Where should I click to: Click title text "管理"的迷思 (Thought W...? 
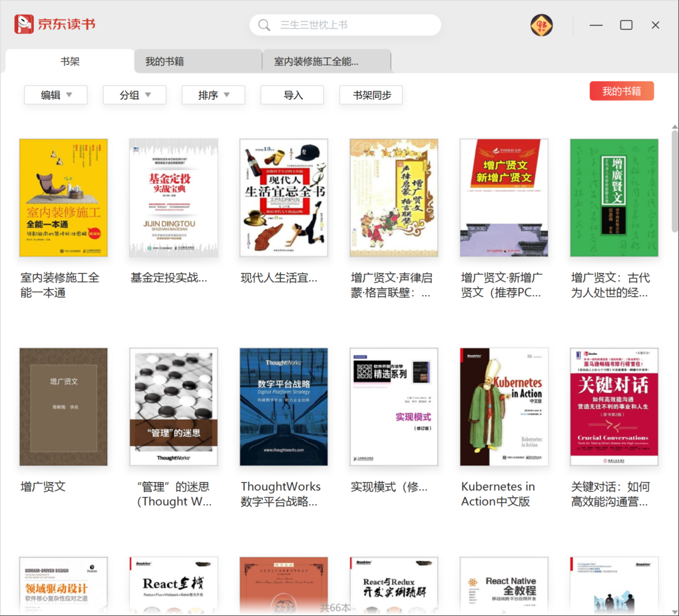click(x=174, y=494)
